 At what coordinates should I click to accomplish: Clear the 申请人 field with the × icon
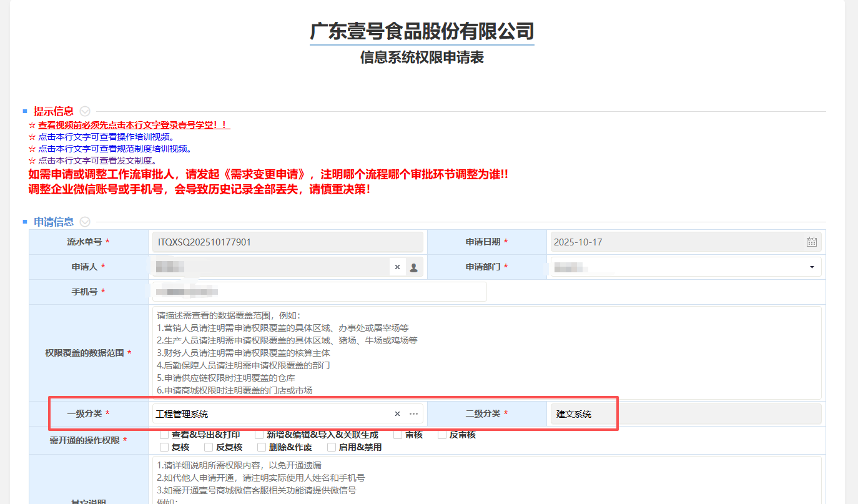[397, 267]
